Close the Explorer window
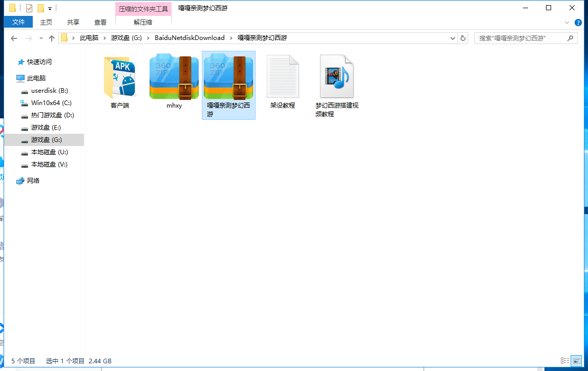This screenshot has height=371, width=588. click(x=572, y=8)
